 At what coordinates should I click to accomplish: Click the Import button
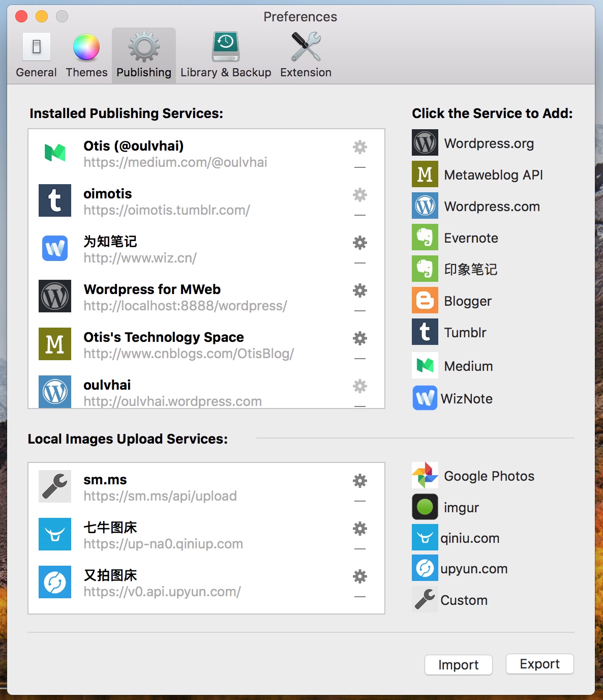tap(458, 665)
